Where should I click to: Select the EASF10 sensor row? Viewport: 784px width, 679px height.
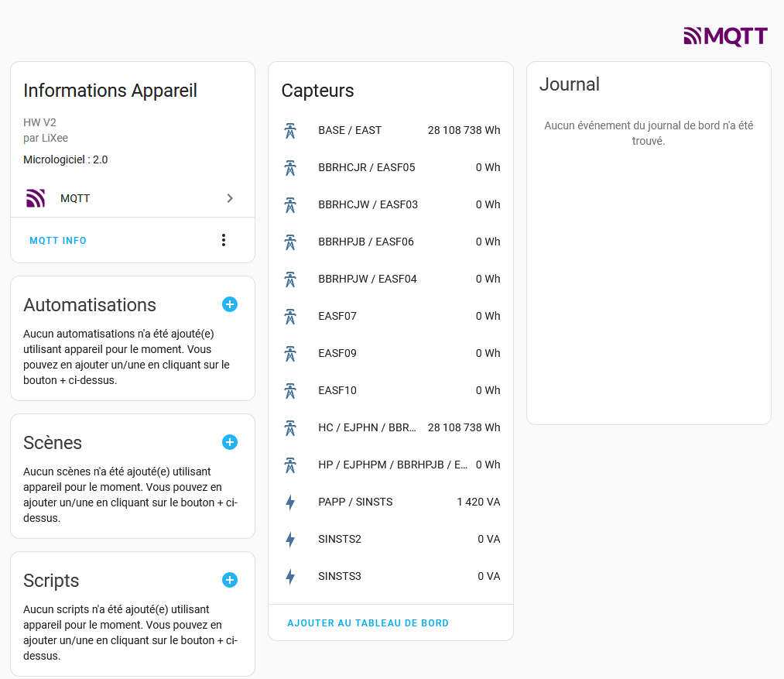click(x=391, y=390)
